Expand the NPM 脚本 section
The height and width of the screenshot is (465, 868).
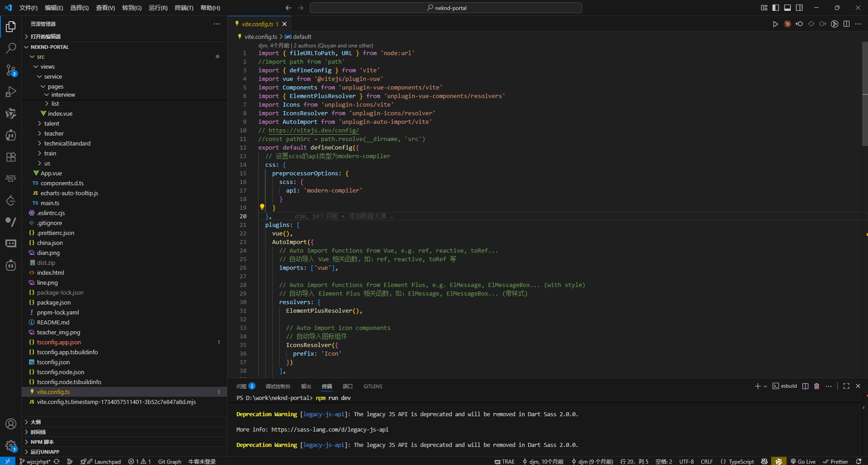point(43,442)
